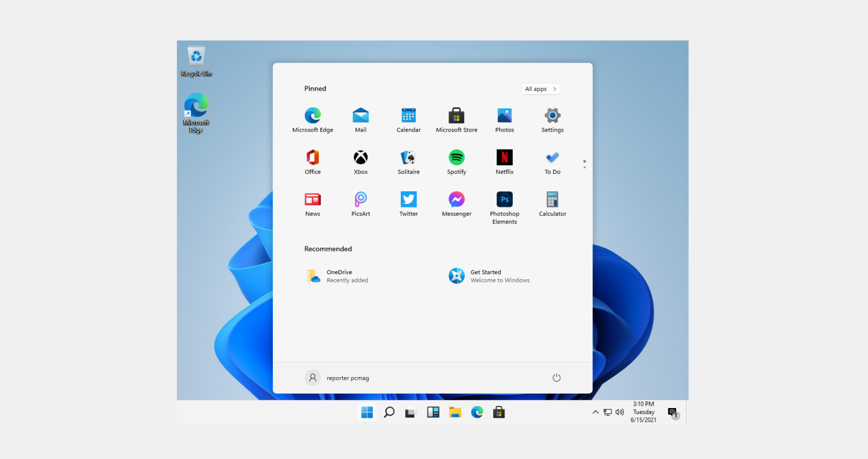Open the reporter pcmag account menu
The height and width of the screenshot is (459, 868).
(x=337, y=378)
